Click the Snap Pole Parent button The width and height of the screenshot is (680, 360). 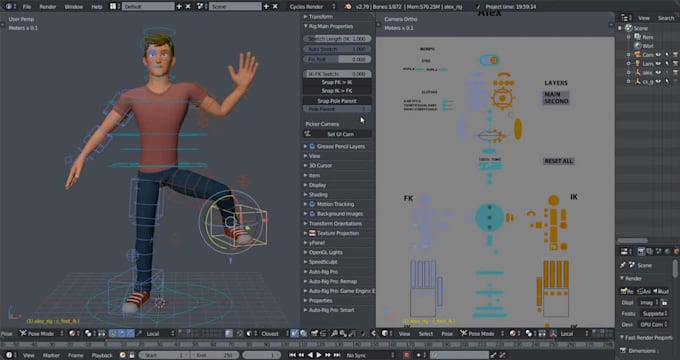[337, 101]
